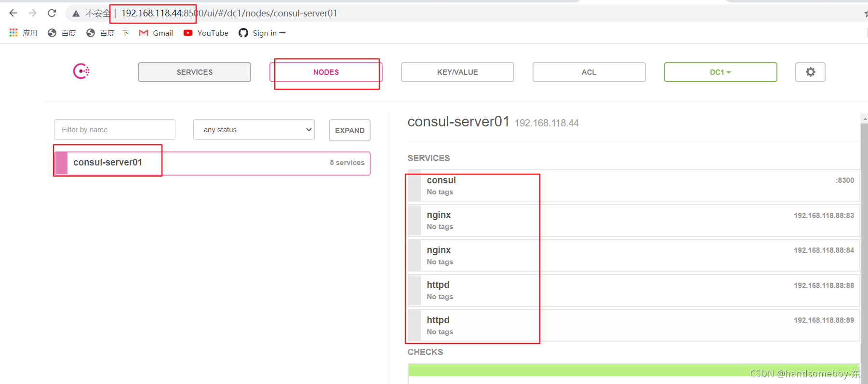
Task: Click the green check status bar under CHECKS
Action: (x=633, y=370)
